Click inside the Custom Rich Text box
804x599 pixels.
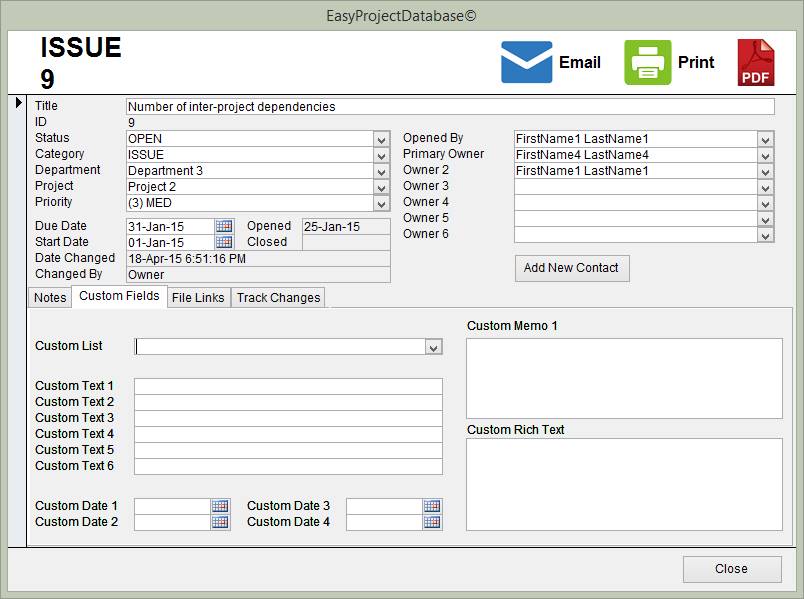(x=624, y=484)
